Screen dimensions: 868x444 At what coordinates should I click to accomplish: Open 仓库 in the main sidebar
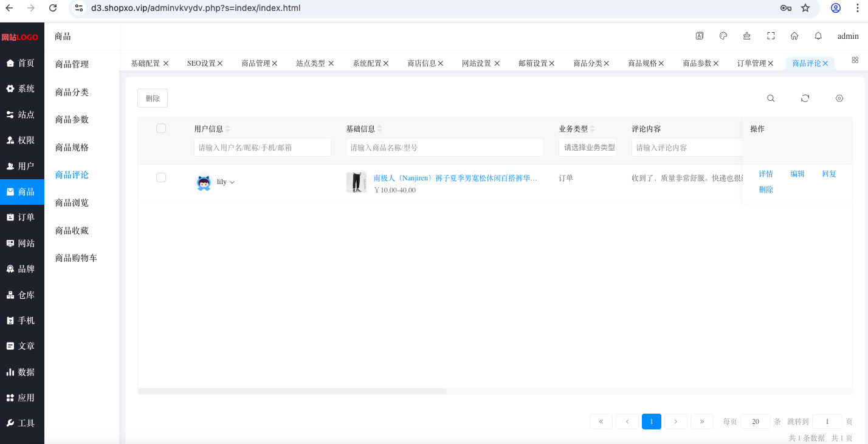[x=22, y=295]
